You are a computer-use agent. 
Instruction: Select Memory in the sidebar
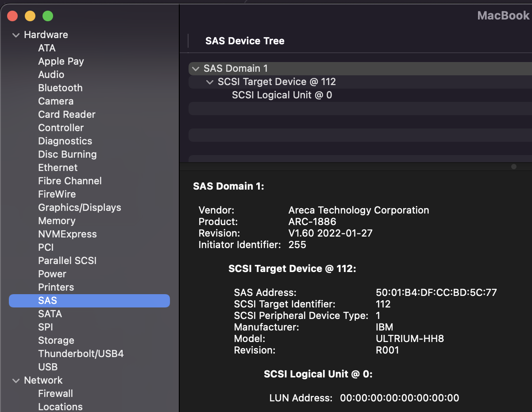[57, 221]
